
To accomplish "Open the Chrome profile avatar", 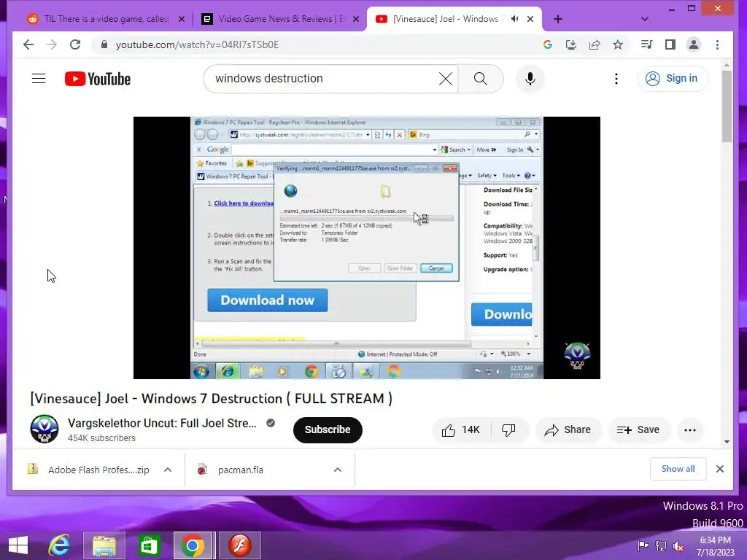I will [x=694, y=44].
